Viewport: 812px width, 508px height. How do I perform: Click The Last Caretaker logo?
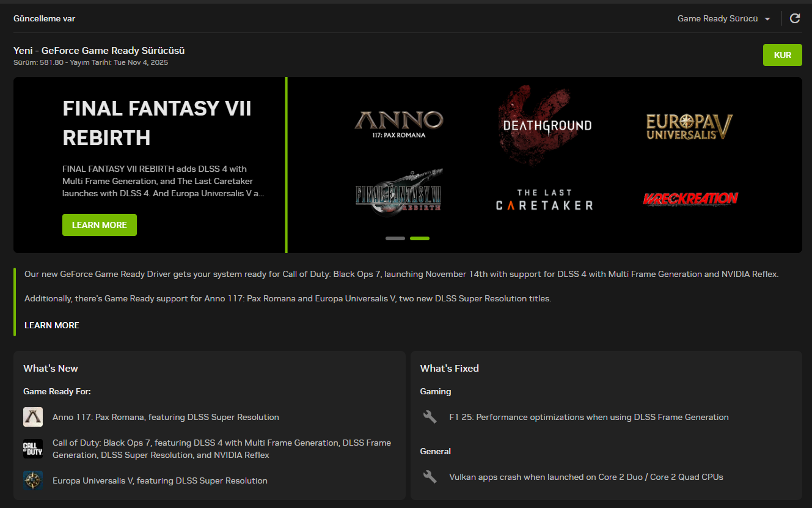[544, 200]
